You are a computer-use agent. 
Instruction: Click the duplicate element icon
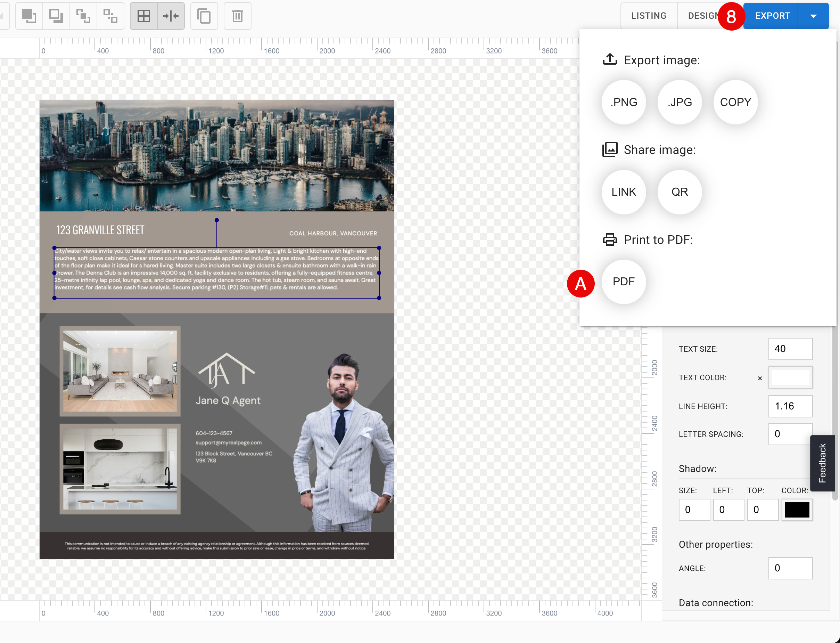[x=204, y=16]
